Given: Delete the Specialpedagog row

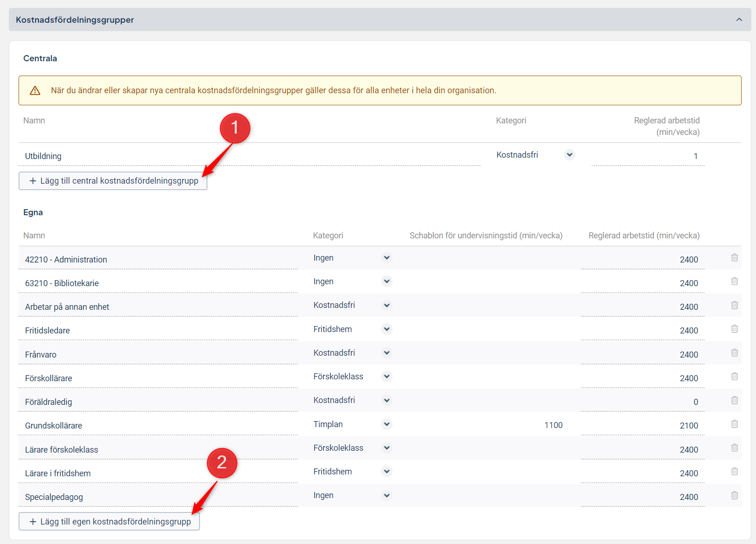Looking at the screenshot, I should [735, 495].
